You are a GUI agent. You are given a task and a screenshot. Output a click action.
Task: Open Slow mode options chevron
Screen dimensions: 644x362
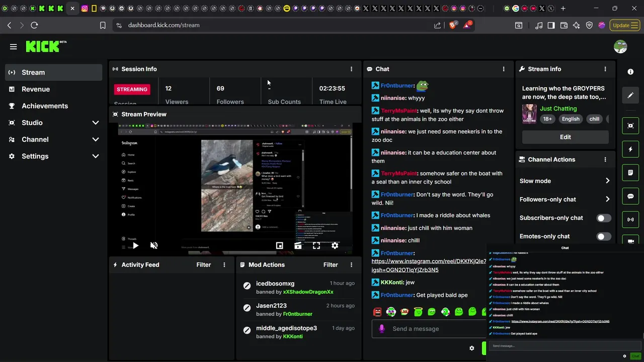(607, 180)
